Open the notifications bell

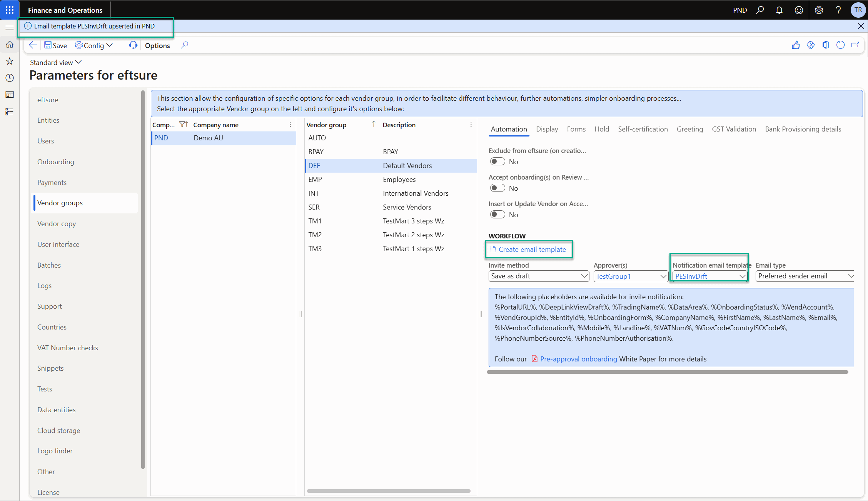[x=779, y=10]
